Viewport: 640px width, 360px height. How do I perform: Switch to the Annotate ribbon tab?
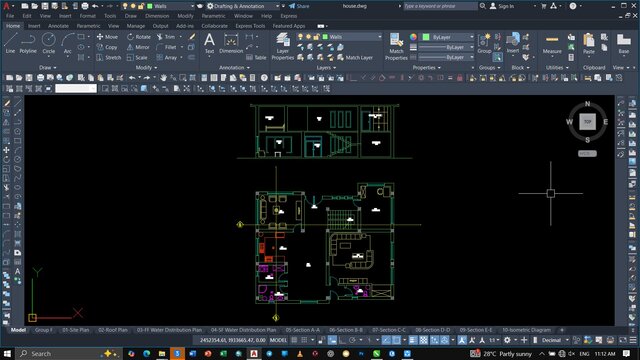point(58,26)
